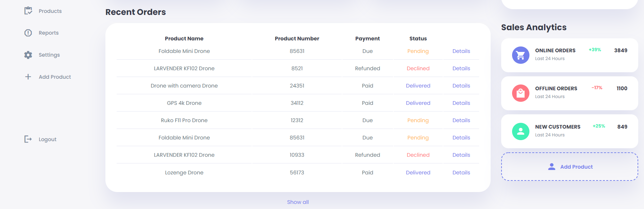Click the 3849 online orders count
The image size is (644, 209).
[621, 51]
